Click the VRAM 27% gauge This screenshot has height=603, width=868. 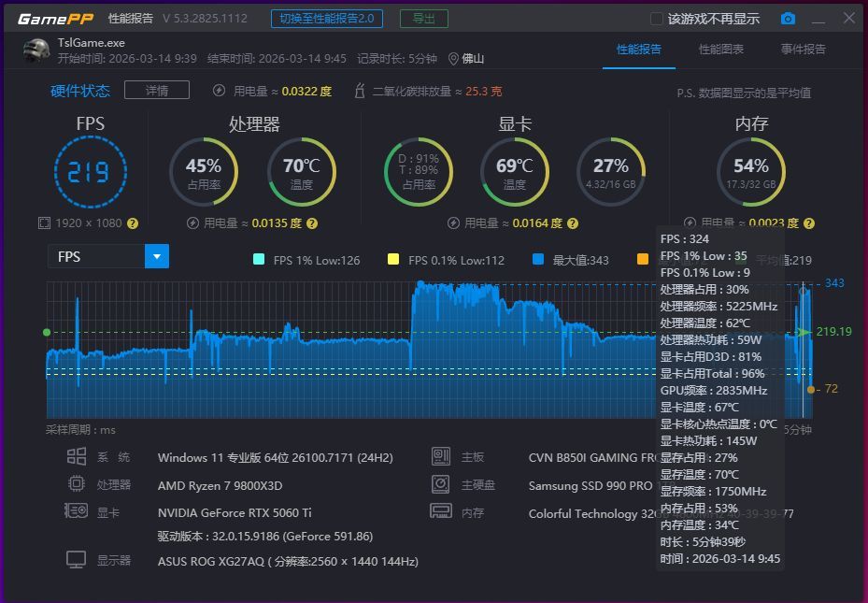pyautogui.click(x=611, y=172)
